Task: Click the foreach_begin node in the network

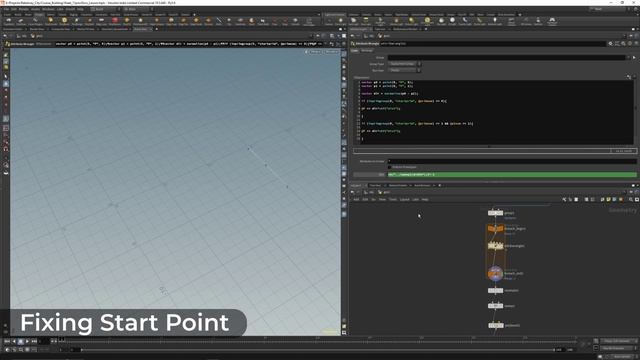Action: 495,229
